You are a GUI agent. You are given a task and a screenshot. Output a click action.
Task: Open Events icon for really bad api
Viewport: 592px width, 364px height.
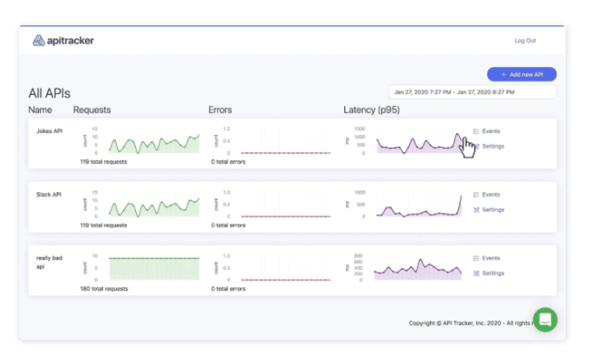(477, 259)
